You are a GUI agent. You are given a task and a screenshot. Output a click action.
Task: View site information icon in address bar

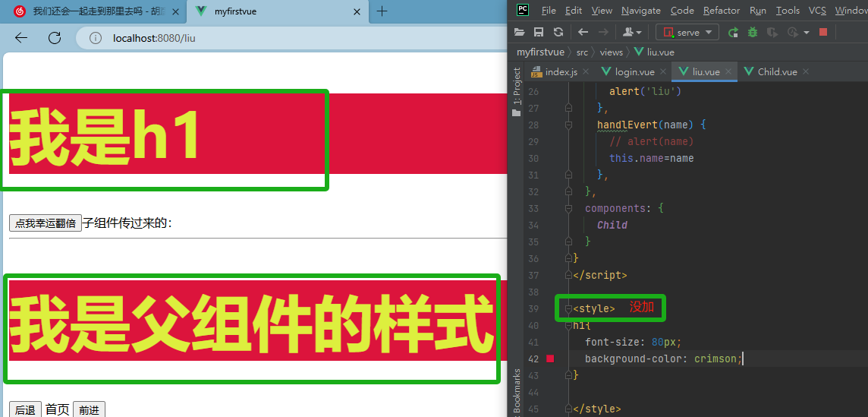[96, 38]
